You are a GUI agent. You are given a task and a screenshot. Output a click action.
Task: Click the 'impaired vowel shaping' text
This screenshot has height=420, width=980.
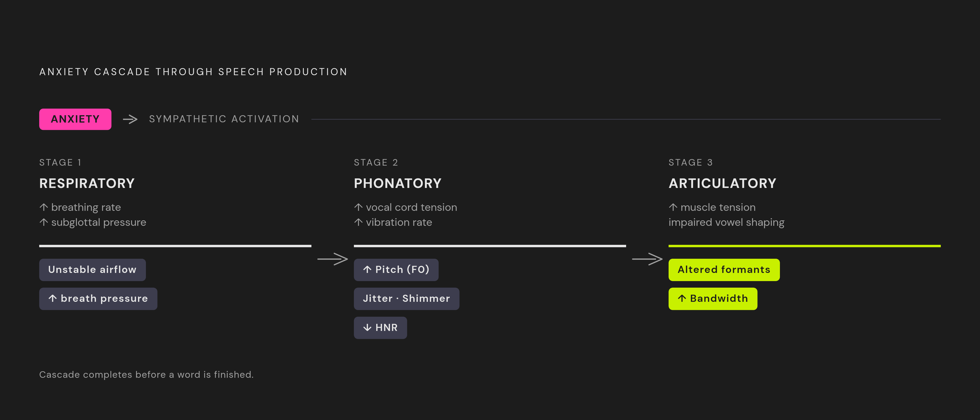point(726,222)
